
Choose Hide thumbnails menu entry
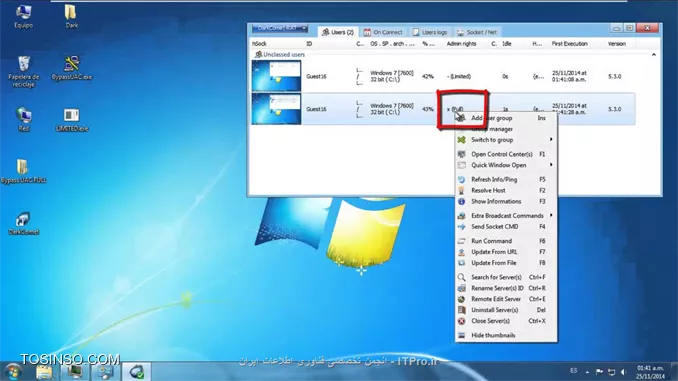506,335
